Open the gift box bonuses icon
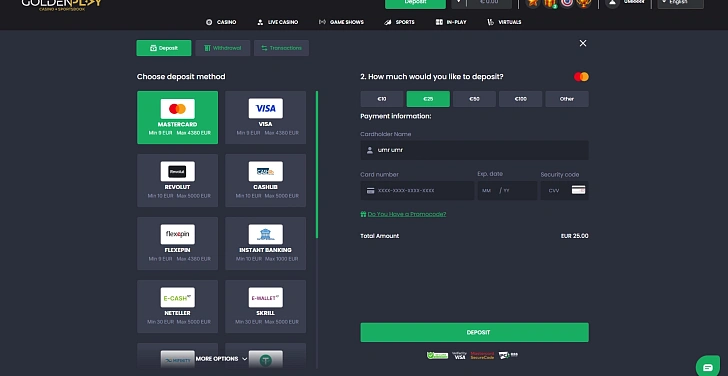The width and height of the screenshot is (728, 376). pos(550,3)
